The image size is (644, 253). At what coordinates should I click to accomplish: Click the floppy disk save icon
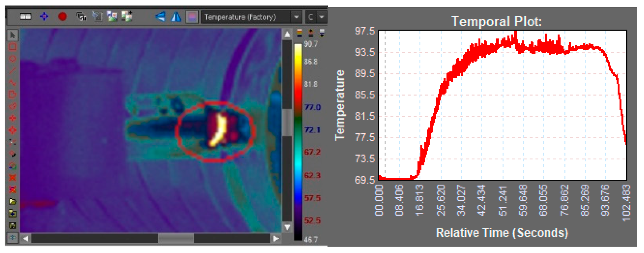click(x=12, y=225)
